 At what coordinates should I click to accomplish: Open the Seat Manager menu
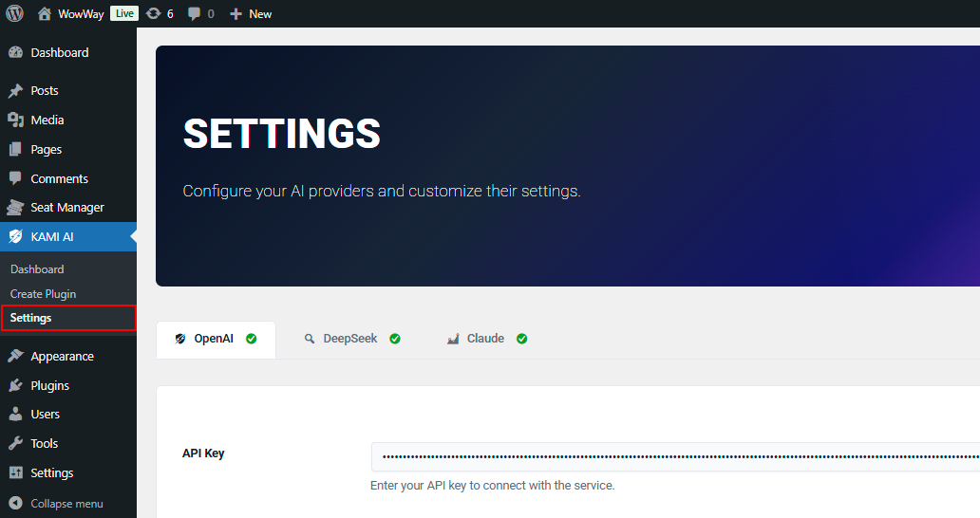pyautogui.click(x=68, y=207)
